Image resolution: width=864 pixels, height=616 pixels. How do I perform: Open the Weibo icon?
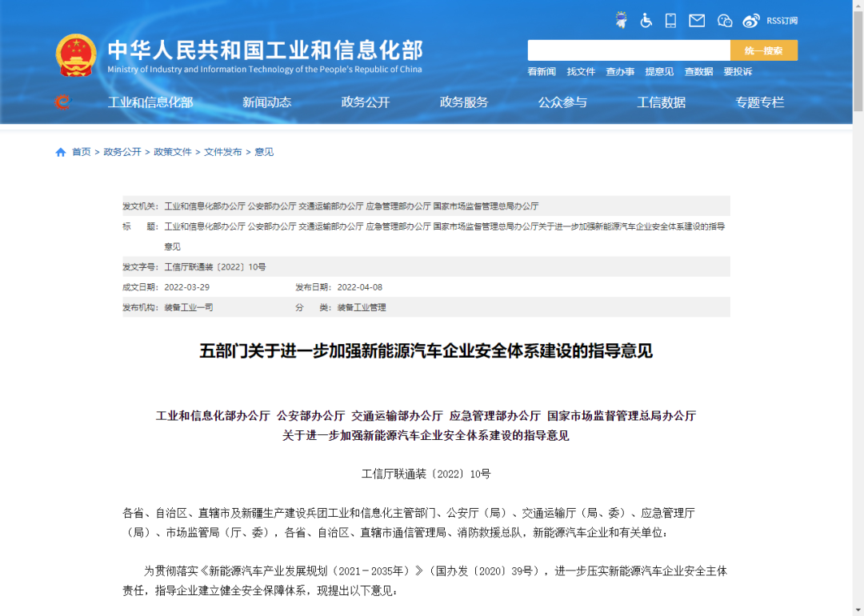(750, 21)
